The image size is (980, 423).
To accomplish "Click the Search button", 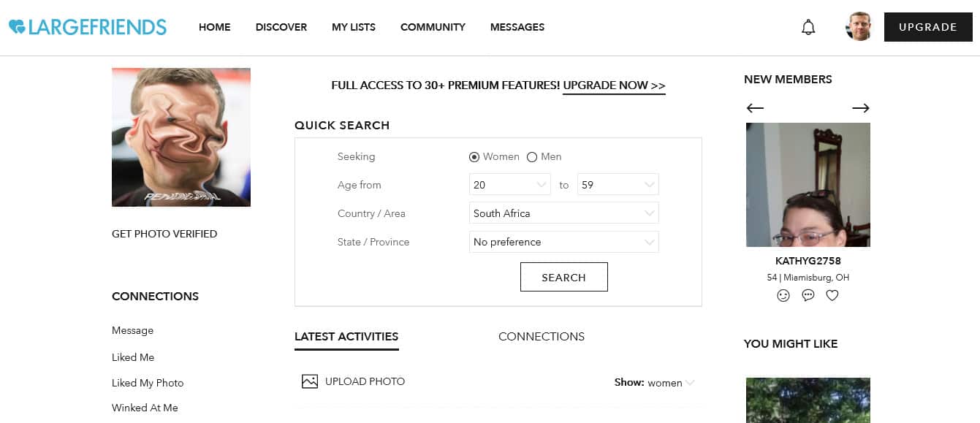I will tap(564, 277).
